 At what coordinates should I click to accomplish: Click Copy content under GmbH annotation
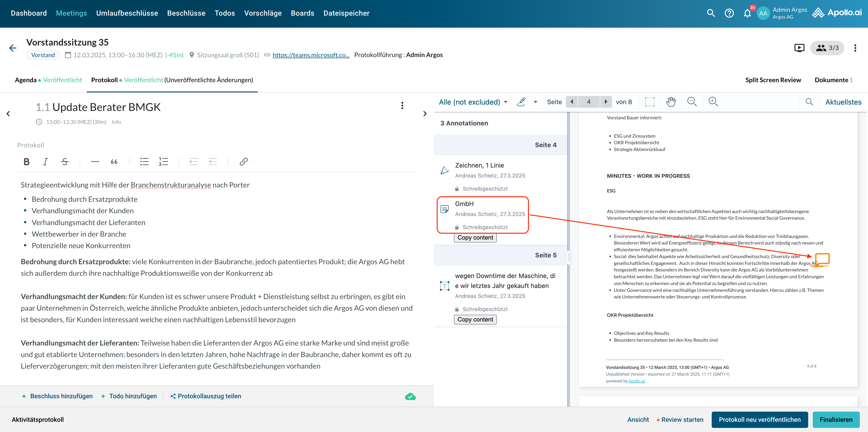point(475,238)
